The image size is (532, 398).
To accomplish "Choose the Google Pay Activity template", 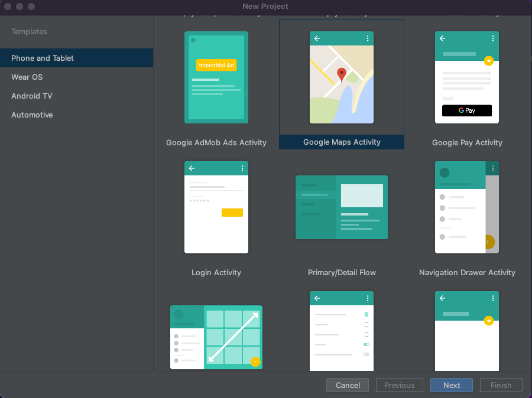I will click(466, 77).
